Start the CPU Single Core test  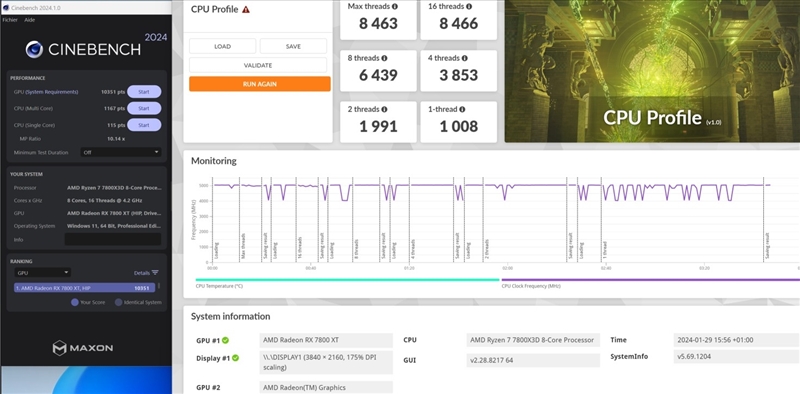tap(144, 125)
